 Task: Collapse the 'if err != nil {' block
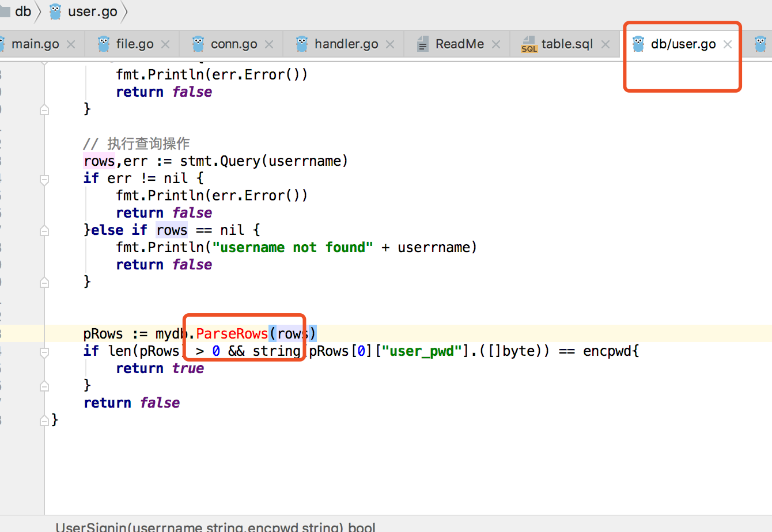point(44,180)
